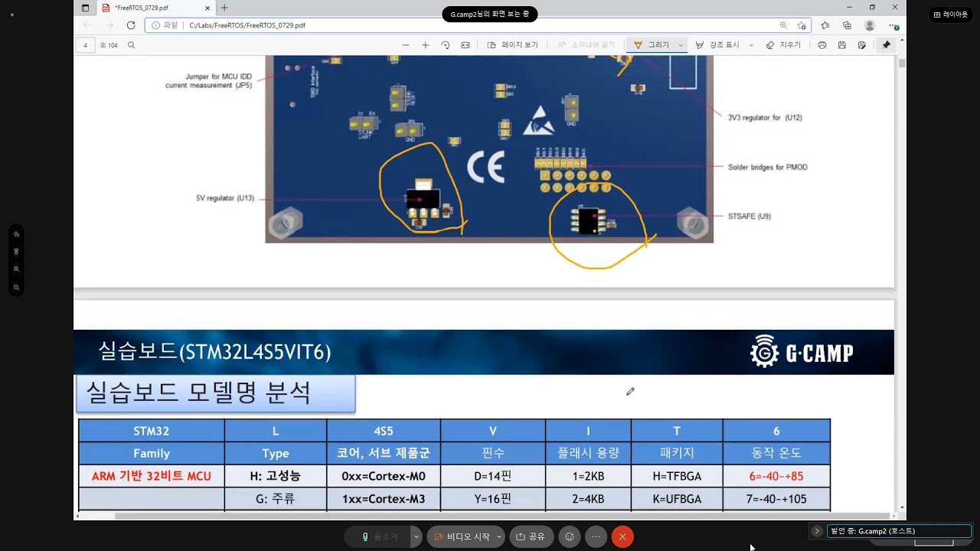This screenshot has width=980, height=551.
Task: Open the Collections icon
Action: pyautogui.click(x=848, y=25)
